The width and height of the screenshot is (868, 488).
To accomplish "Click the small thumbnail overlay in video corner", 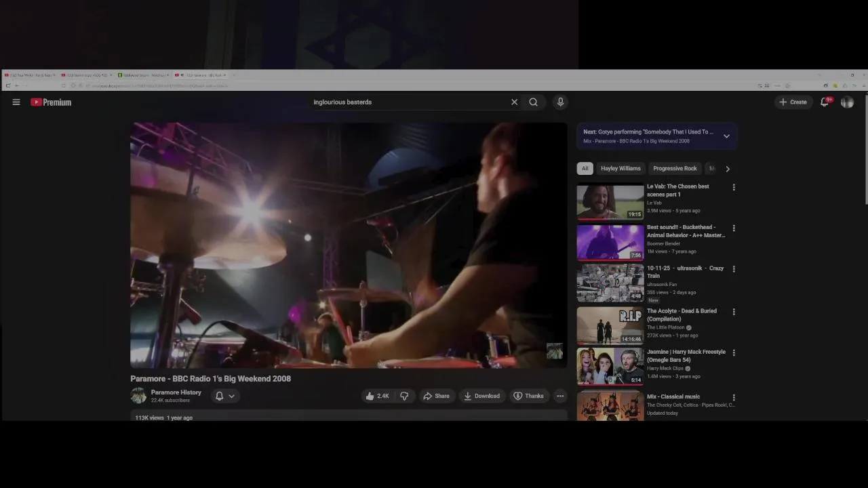I will click(555, 350).
